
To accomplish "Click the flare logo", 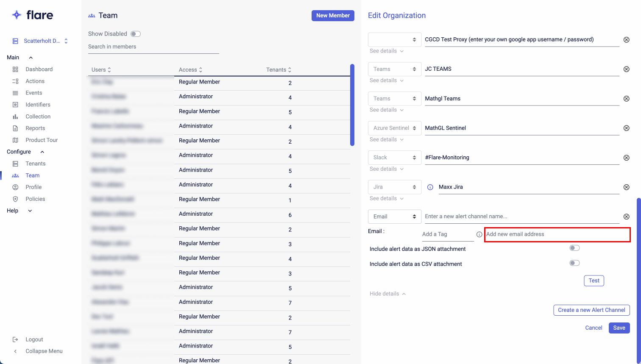I will click(x=33, y=15).
